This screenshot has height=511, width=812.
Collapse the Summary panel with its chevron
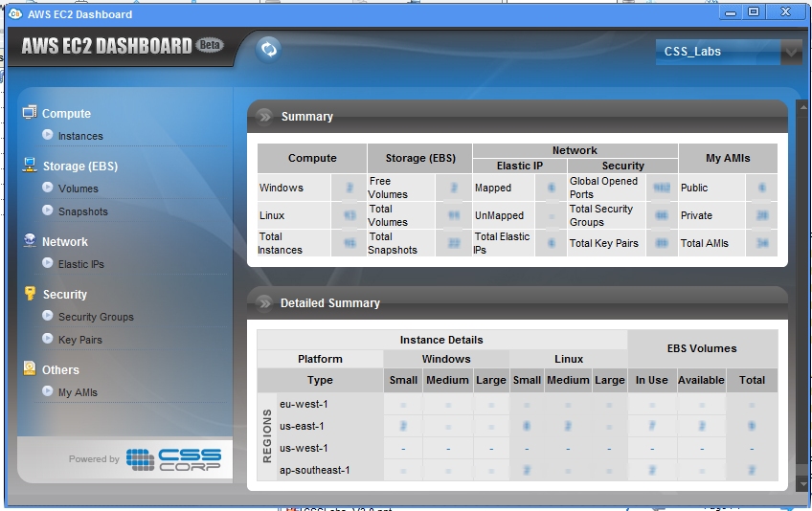click(264, 117)
